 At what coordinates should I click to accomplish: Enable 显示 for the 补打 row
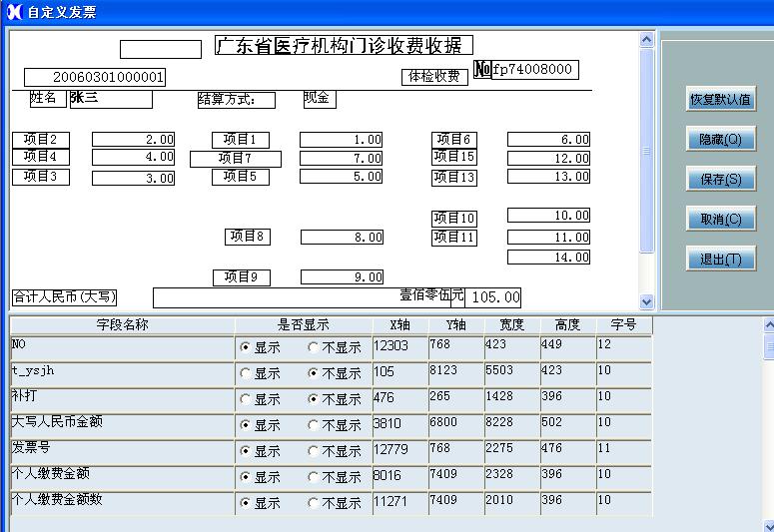click(246, 399)
